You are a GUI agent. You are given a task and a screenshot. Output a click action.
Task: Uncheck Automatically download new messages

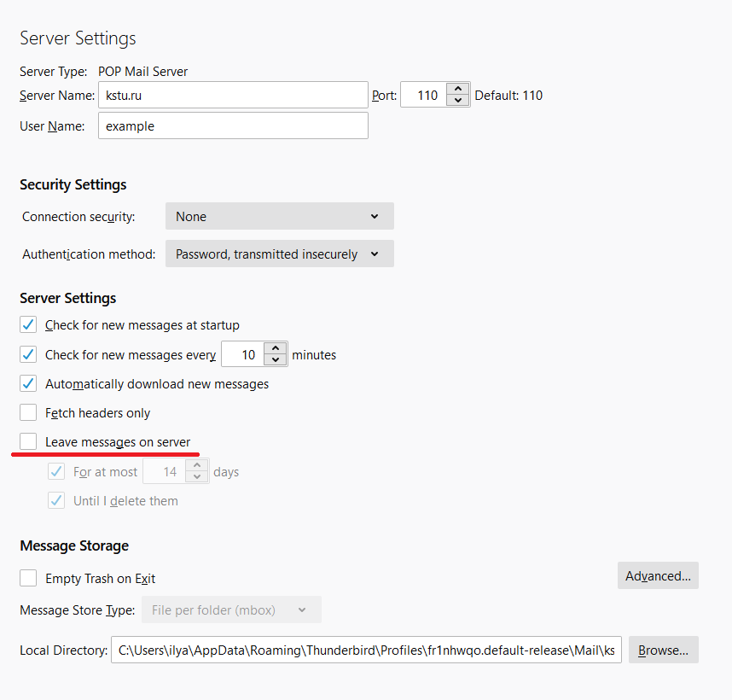pyautogui.click(x=29, y=384)
